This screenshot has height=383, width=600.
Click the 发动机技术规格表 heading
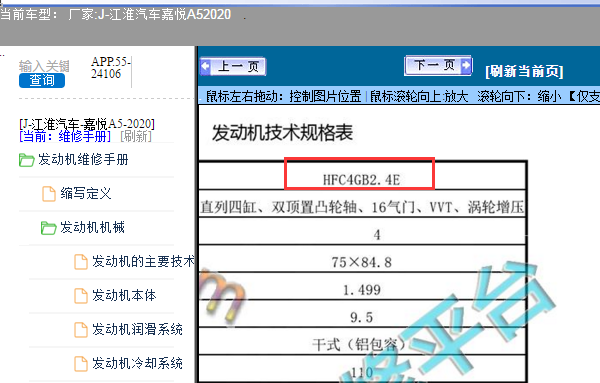(282, 133)
